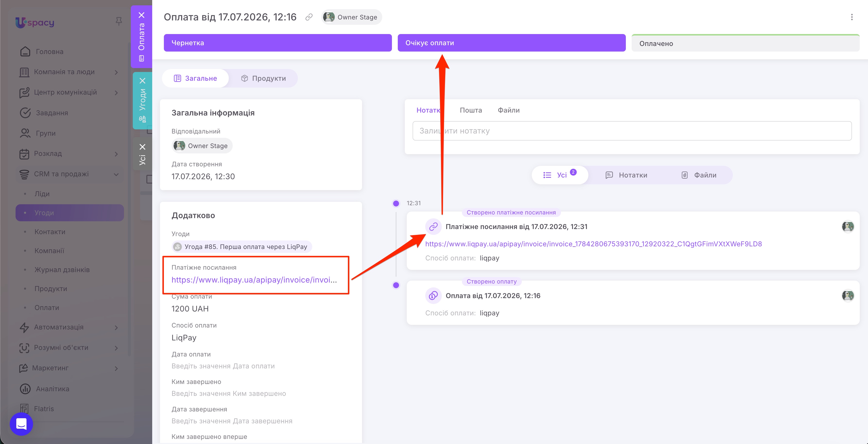868x444 pixels.
Task: Open the LiqPay invoice link in timeline
Action: [x=593, y=244]
